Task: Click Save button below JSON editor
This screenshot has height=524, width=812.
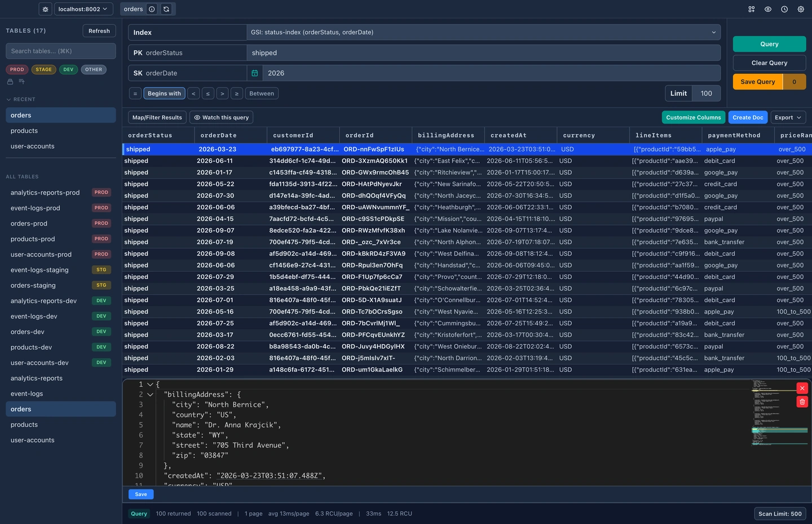Action: 141,494
